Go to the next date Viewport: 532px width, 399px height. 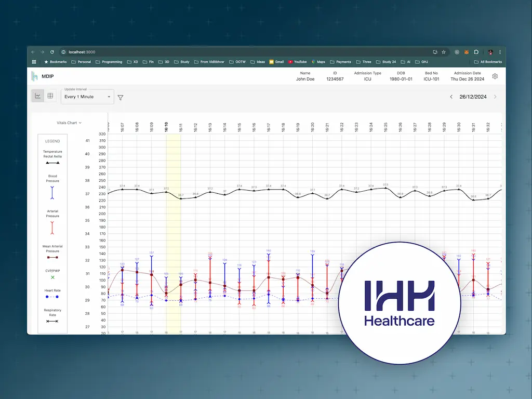coord(495,97)
